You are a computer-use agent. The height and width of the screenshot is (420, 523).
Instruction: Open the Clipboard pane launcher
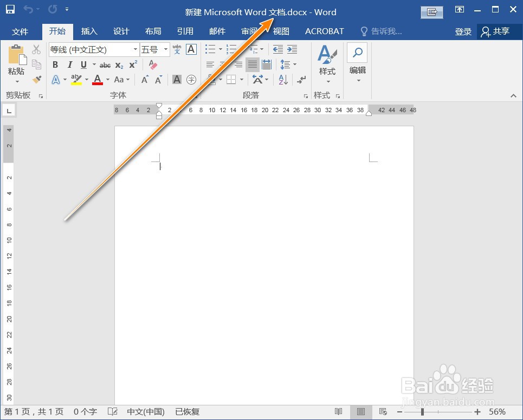41,96
